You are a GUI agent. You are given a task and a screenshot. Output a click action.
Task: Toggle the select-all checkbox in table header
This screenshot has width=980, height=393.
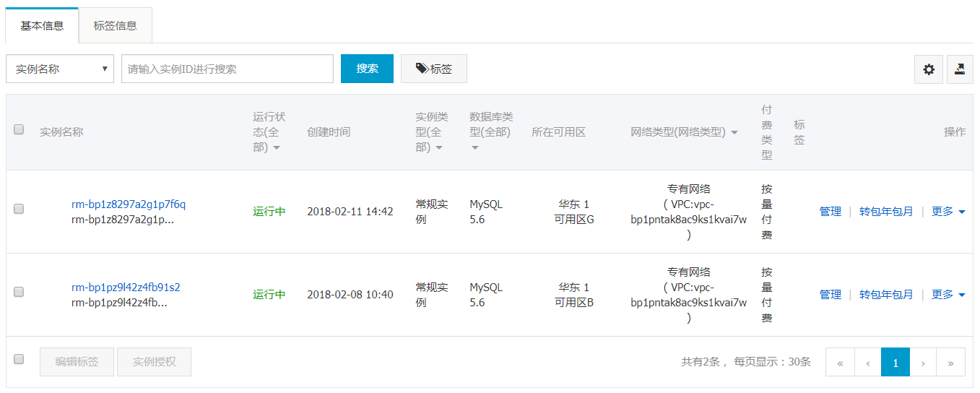[x=19, y=129]
